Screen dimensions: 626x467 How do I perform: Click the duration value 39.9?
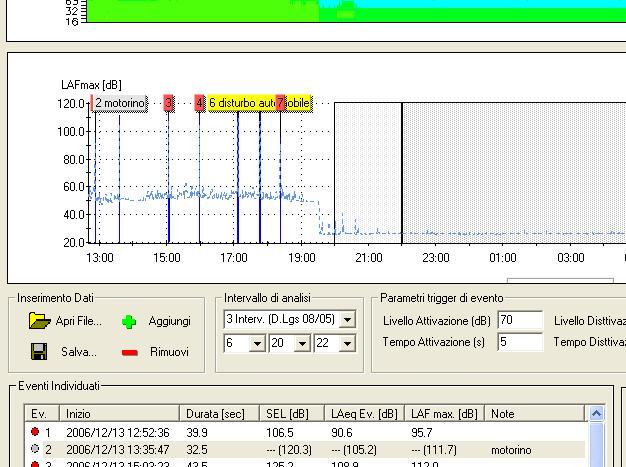tap(197, 433)
